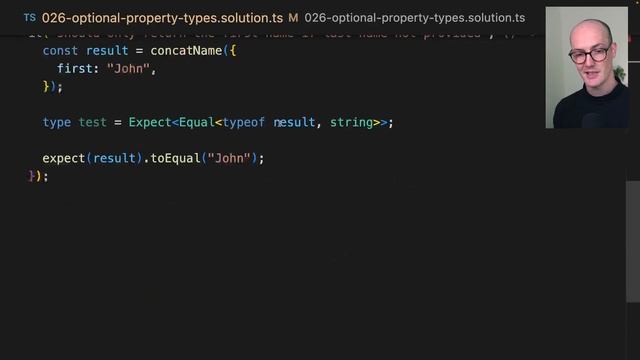Click the modified M indicator on tab
The width and height of the screenshot is (640, 360).
[293, 18]
